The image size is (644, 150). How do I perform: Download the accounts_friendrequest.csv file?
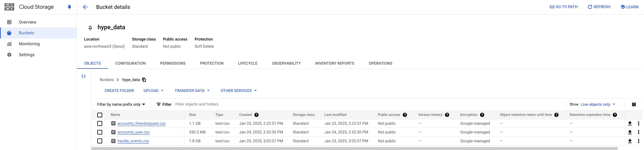tap(630, 123)
